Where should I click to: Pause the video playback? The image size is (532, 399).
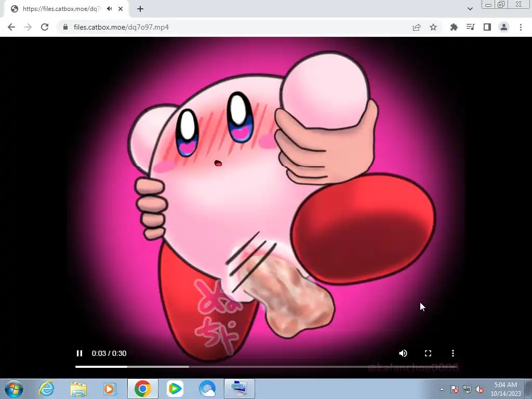click(79, 353)
